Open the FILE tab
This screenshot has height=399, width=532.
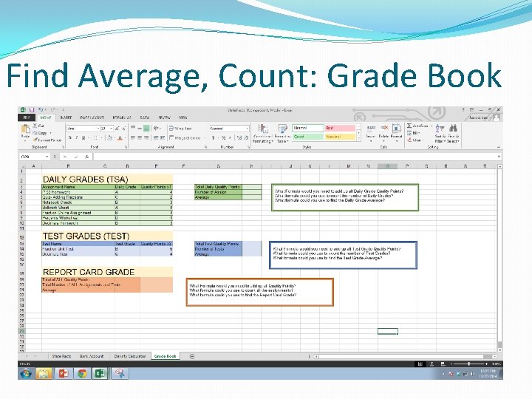pyautogui.click(x=27, y=117)
